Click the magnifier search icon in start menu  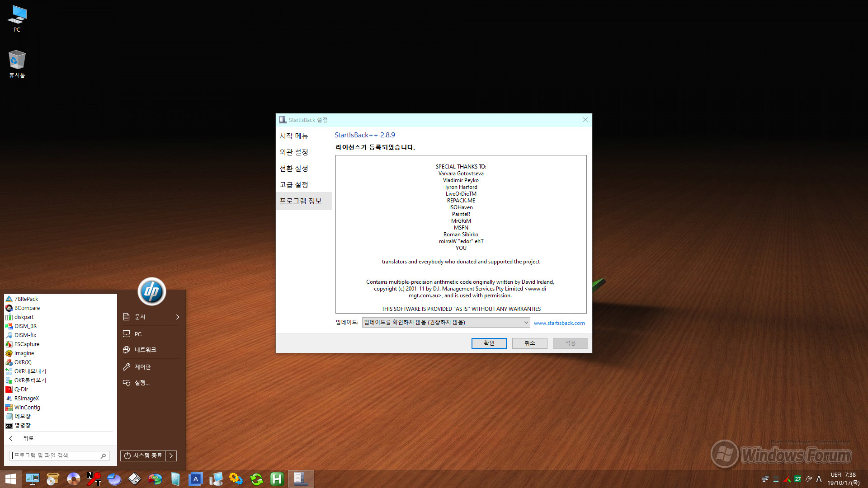[103, 456]
